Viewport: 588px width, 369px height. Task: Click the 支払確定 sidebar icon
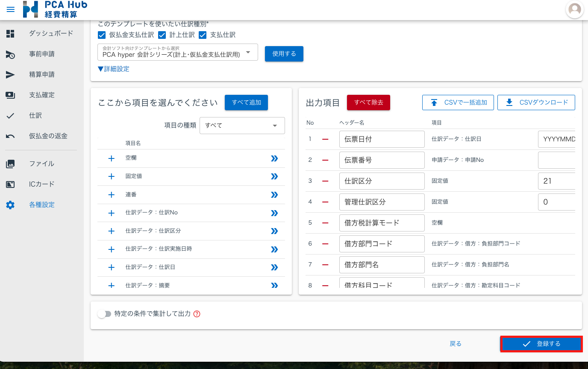[x=10, y=95]
